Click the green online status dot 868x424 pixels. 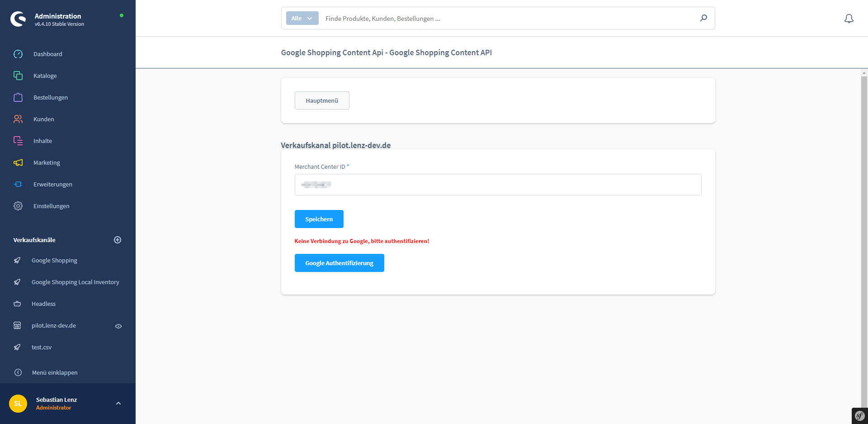tap(122, 15)
